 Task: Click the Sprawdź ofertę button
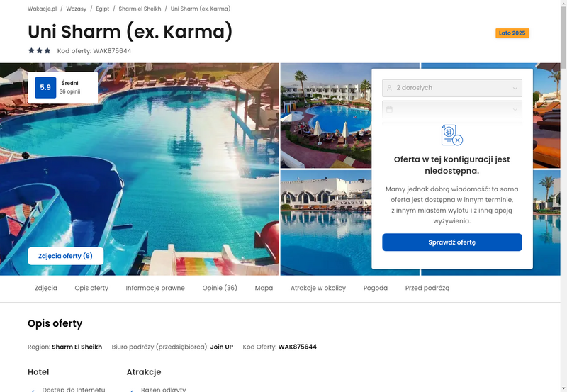(452, 242)
